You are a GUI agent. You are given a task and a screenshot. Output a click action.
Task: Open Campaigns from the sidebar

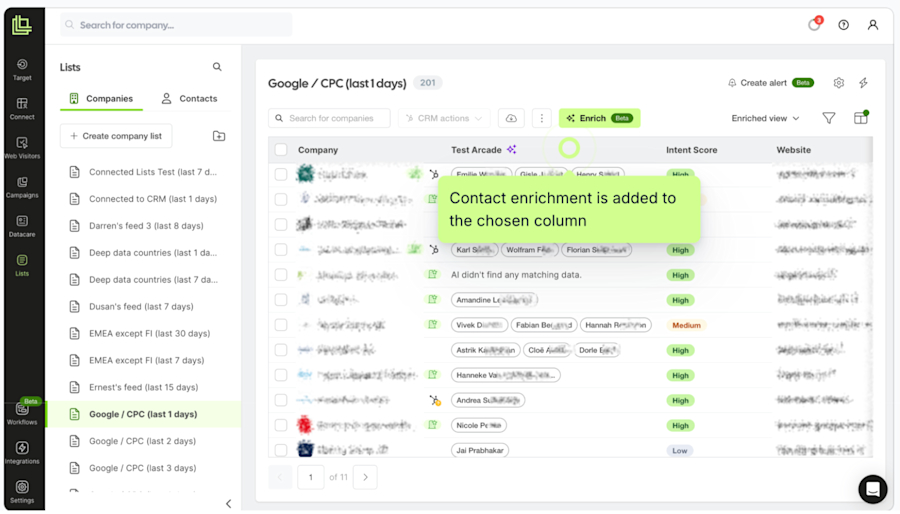pyautogui.click(x=22, y=187)
